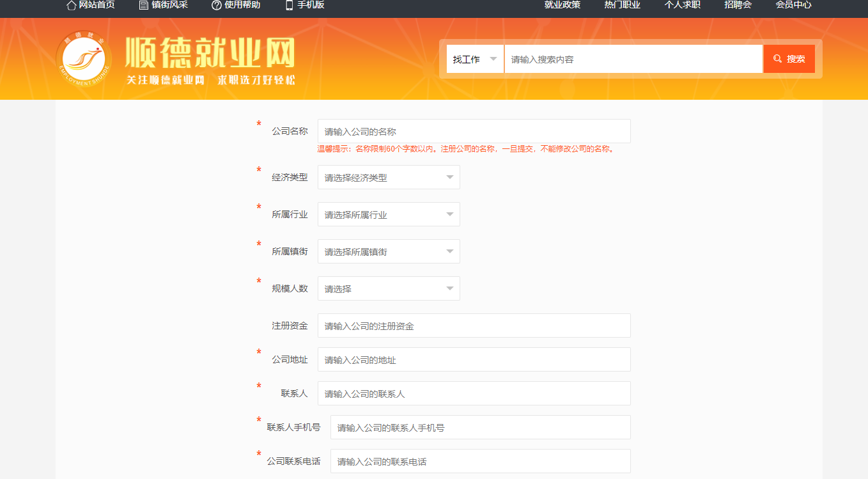Open 个人求职 from the top menu
Image resolution: width=868 pixels, height=479 pixels.
pyautogui.click(x=683, y=5)
